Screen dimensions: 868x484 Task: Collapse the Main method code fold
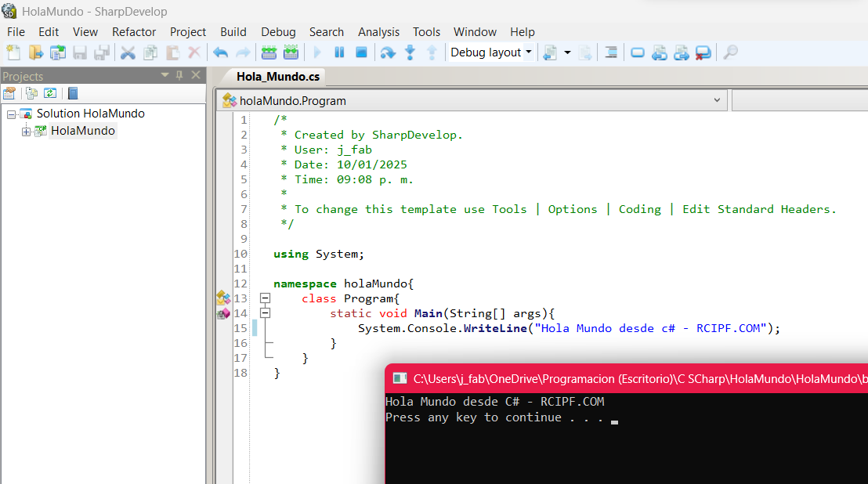point(266,313)
